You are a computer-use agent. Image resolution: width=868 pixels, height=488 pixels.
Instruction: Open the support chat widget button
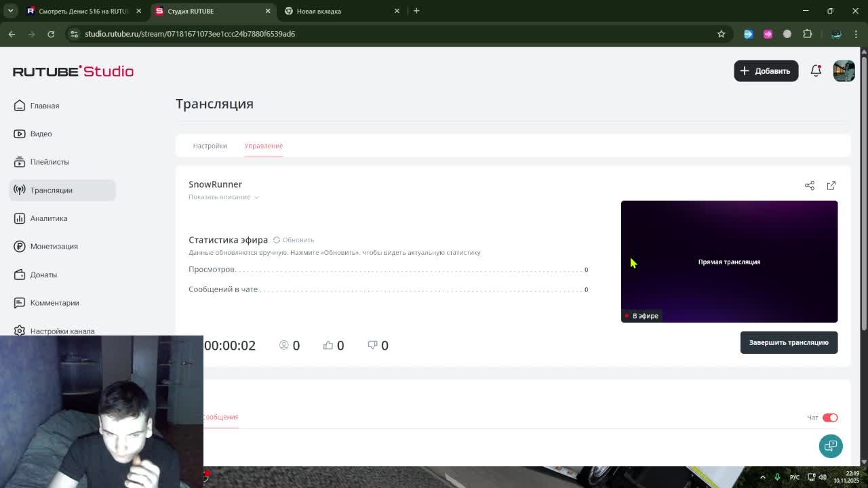pos(831,446)
